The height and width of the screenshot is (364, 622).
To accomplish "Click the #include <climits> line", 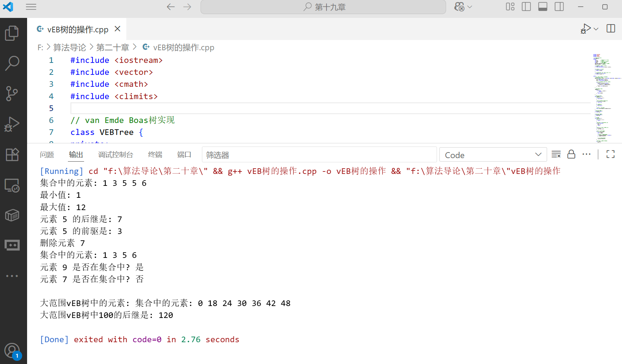I will 114,96.
